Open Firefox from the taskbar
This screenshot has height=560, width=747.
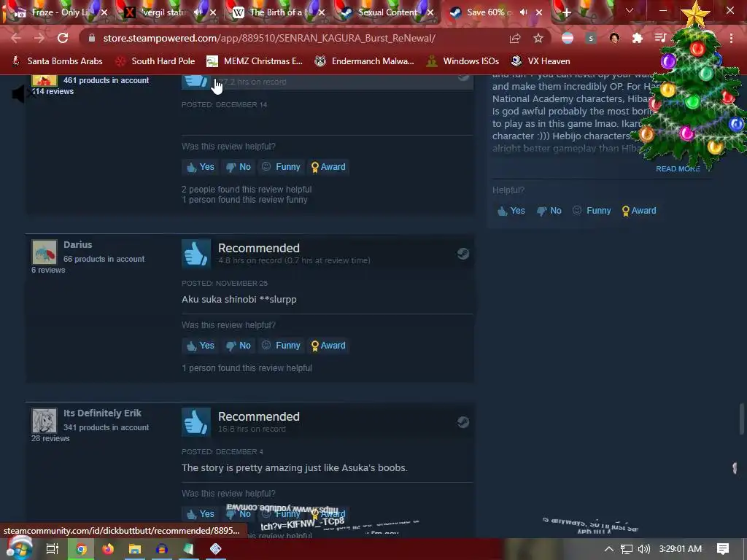point(108,549)
